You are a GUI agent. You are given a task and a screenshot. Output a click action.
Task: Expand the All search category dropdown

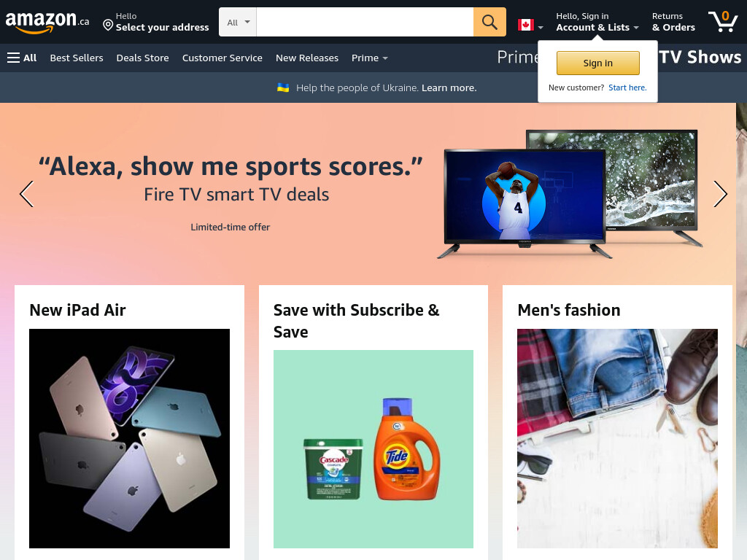click(238, 22)
